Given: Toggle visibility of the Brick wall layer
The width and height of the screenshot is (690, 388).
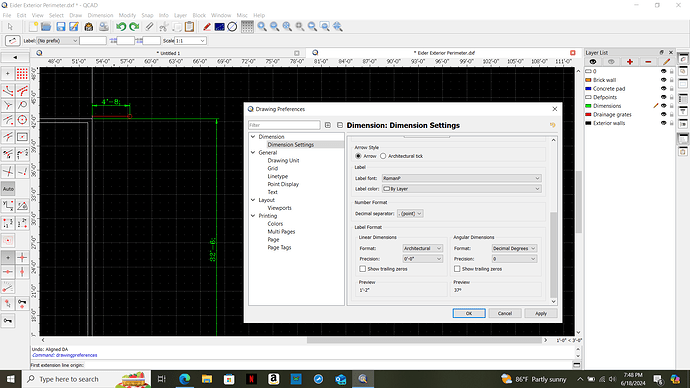Looking at the screenshot, I should 663,80.
